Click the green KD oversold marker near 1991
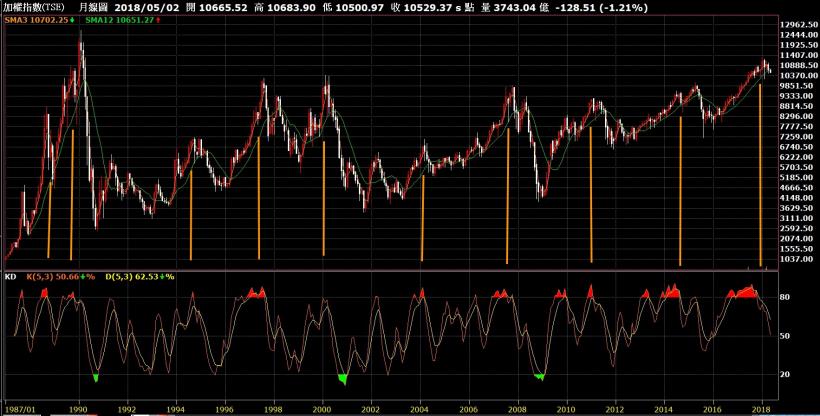 click(96, 377)
